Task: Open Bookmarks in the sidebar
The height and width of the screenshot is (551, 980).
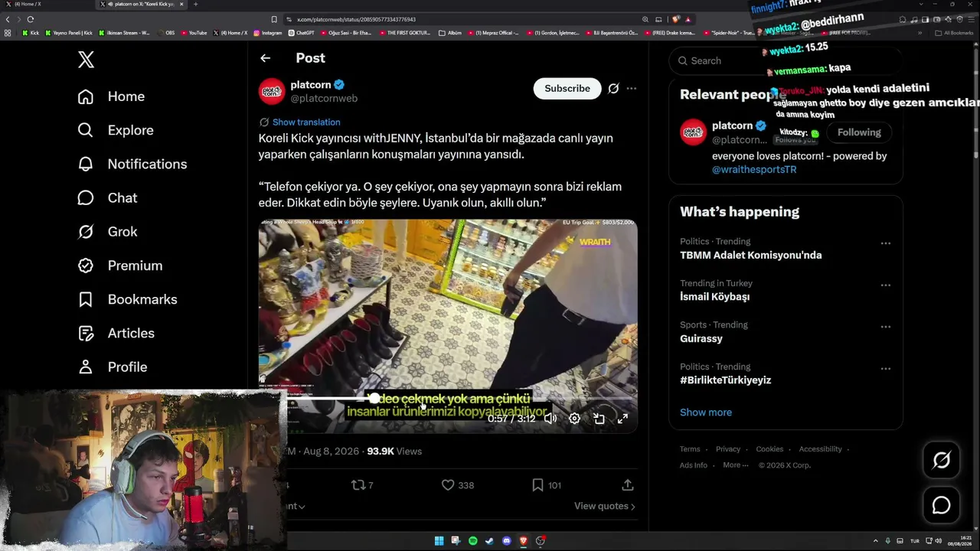Action: pyautogui.click(x=127, y=299)
